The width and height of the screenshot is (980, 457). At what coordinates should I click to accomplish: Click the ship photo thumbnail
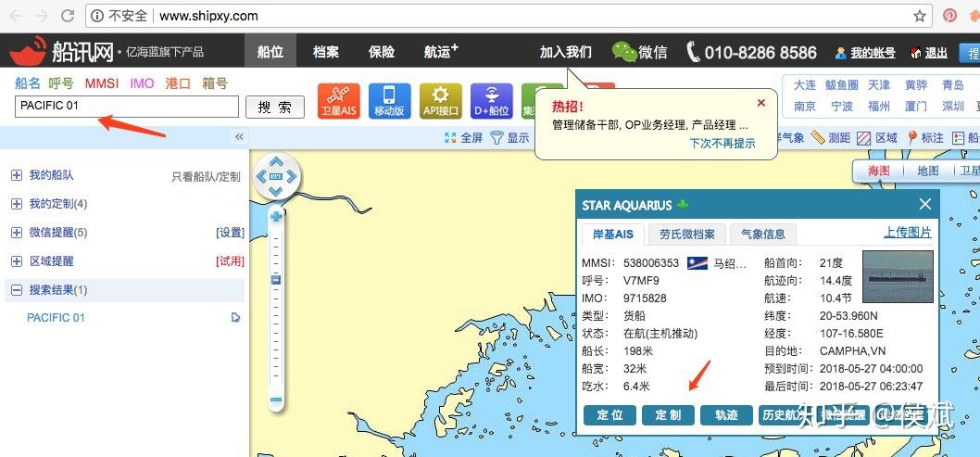[x=898, y=276]
